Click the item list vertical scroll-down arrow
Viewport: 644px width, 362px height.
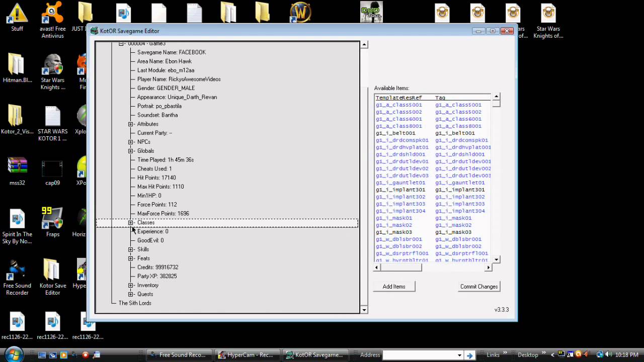[497, 259]
